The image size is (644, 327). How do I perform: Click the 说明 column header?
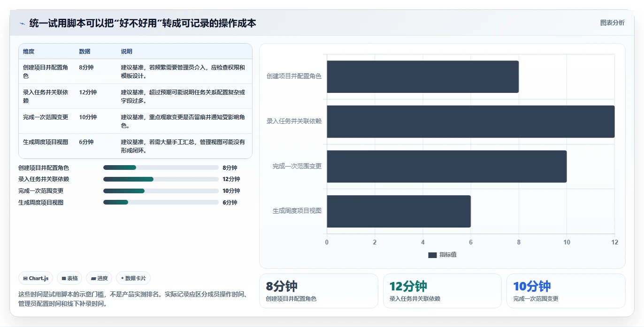tap(127, 52)
